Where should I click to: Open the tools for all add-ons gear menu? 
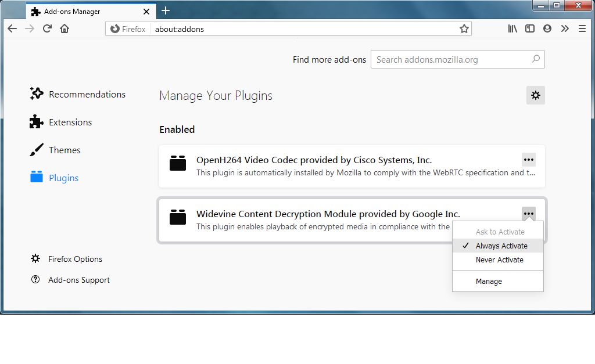coord(535,95)
